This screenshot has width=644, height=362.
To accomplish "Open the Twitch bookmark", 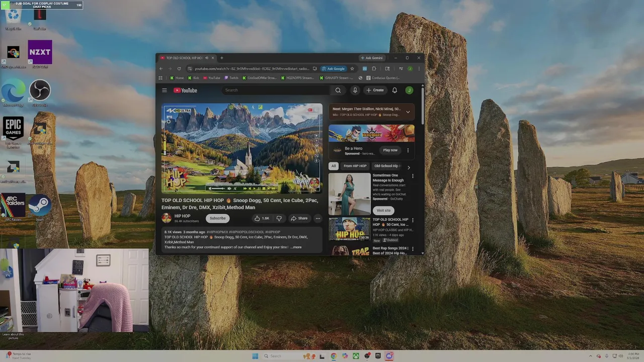I will pos(231,78).
